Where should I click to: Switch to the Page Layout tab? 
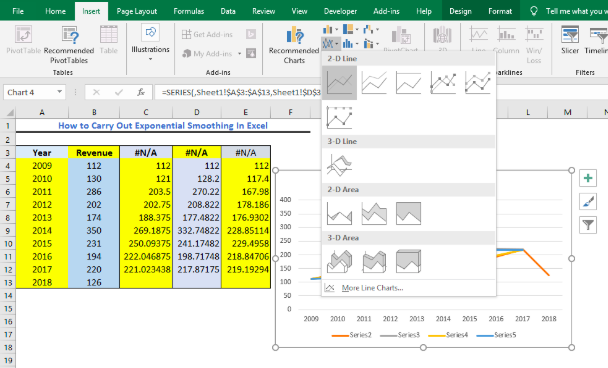pyautogui.click(x=137, y=11)
